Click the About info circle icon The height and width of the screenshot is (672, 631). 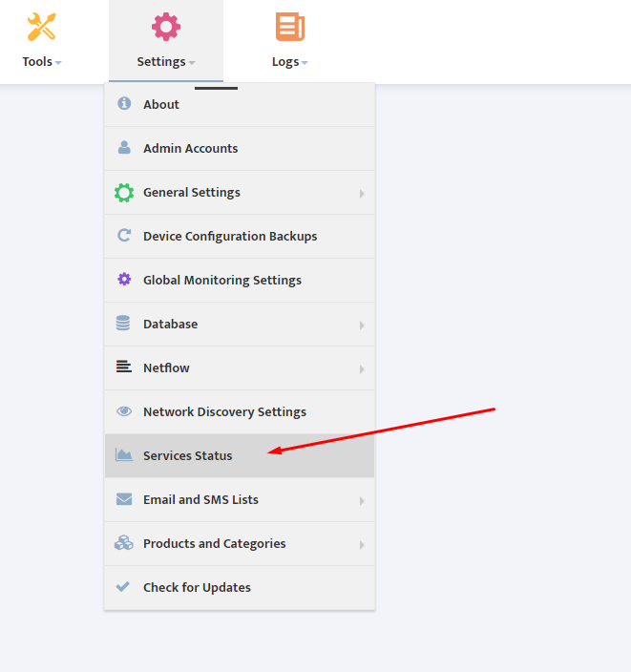coord(124,103)
